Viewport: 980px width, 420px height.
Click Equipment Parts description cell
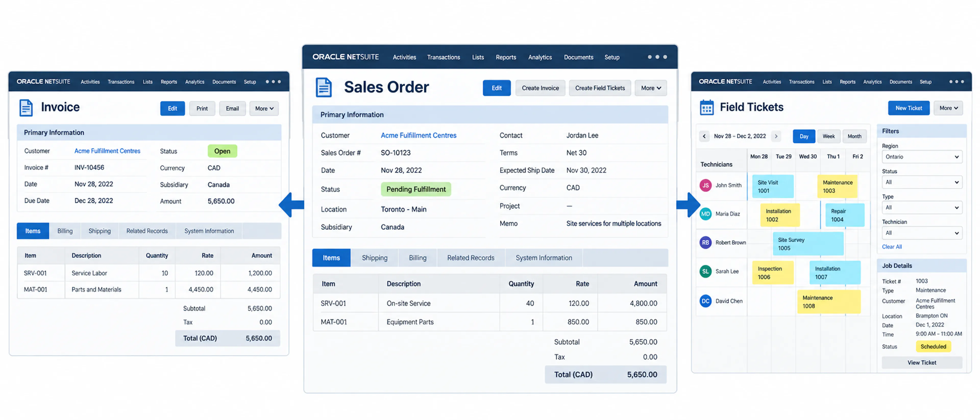point(439,322)
